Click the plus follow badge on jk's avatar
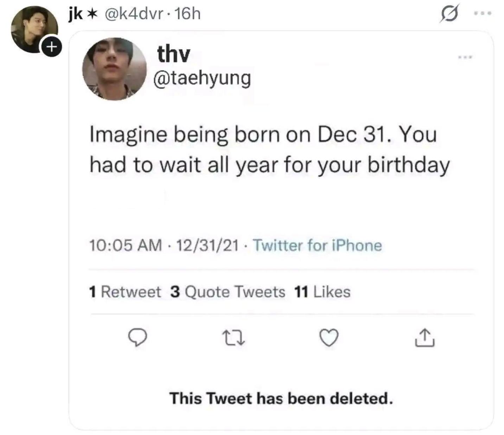504x435 pixels. click(x=51, y=47)
